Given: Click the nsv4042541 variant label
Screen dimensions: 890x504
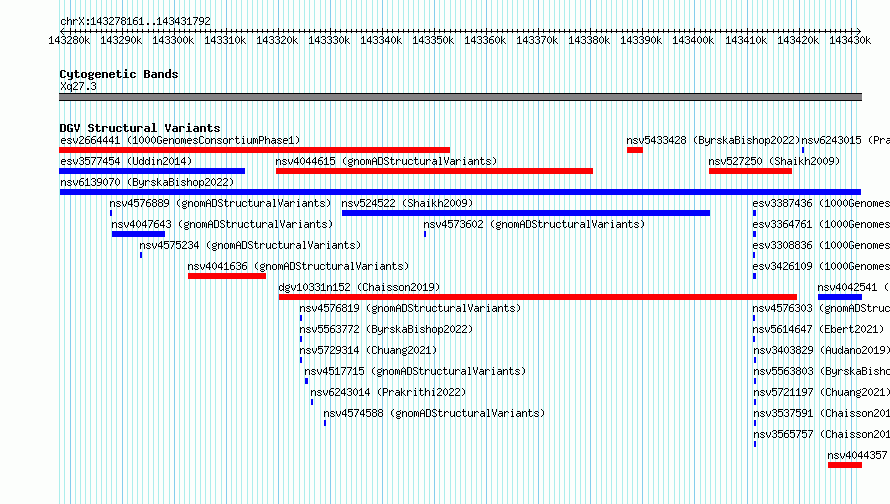Looking at the screenshot, I should 853,287.
